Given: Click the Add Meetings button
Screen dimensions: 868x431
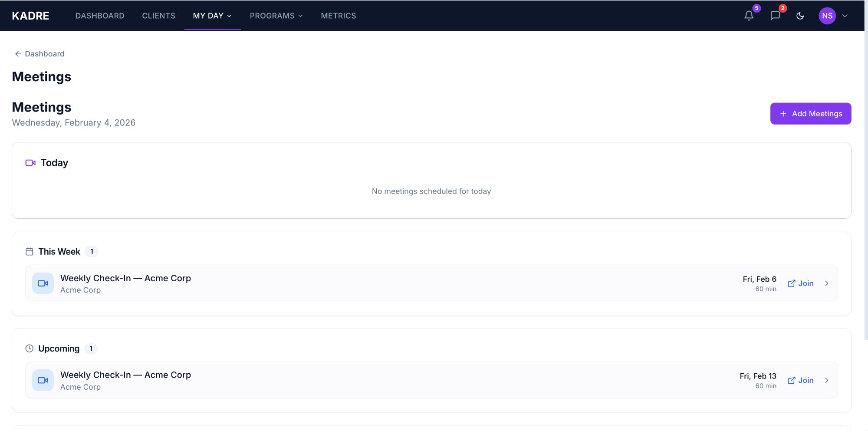Looking at the screenshot, I should [x=810, y=114].
